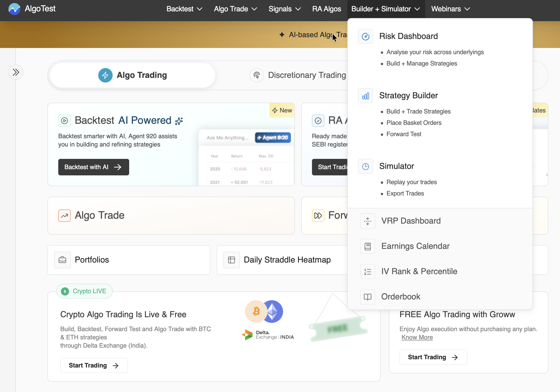Click the Portfolios briefcase icon

(x=62, y=260)
